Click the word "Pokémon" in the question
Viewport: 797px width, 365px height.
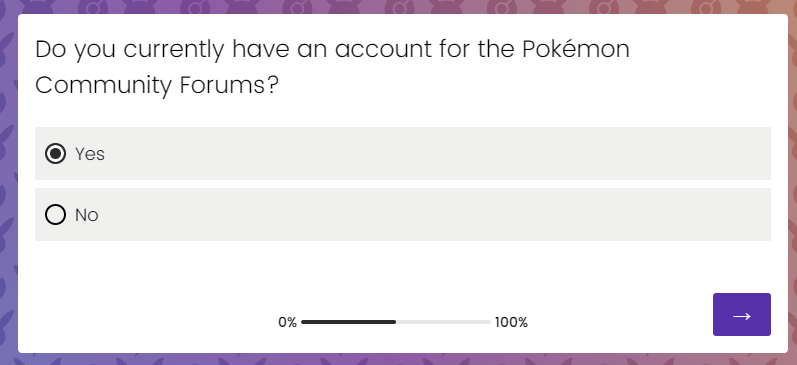[576, 49]
